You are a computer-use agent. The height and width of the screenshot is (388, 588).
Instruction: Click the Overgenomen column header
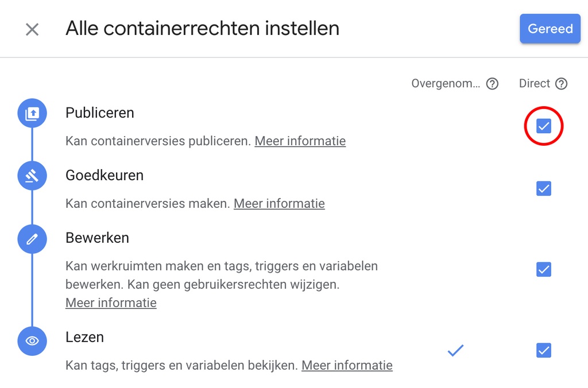point(446,84)
